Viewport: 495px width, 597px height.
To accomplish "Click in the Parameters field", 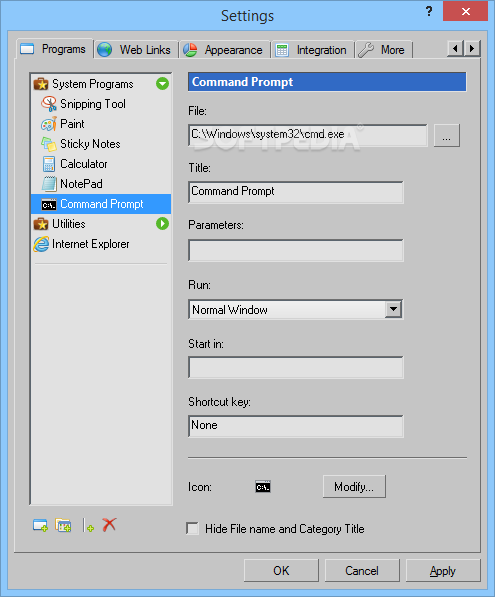I will (x=296, y=250).
